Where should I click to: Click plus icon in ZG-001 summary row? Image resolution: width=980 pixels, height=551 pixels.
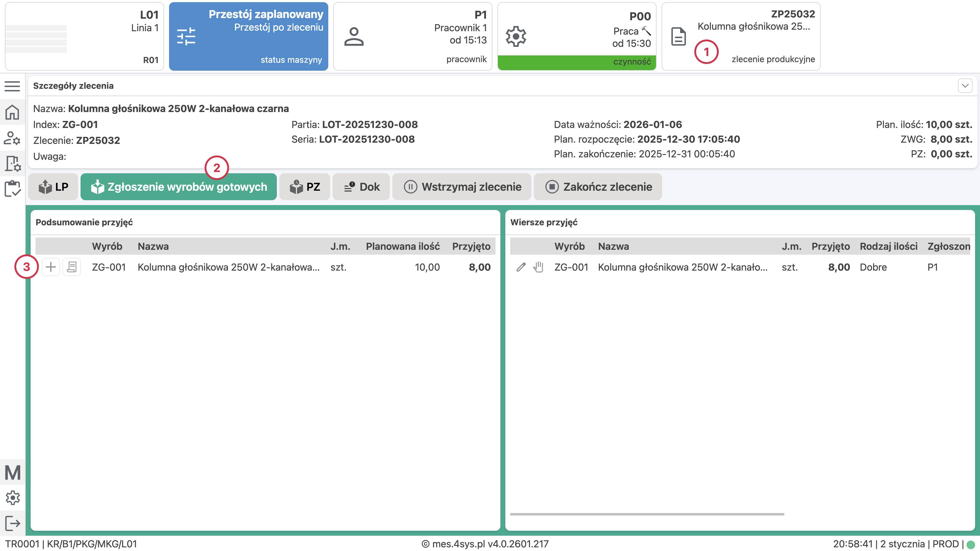pyautogui.click(x=51, y=267)
